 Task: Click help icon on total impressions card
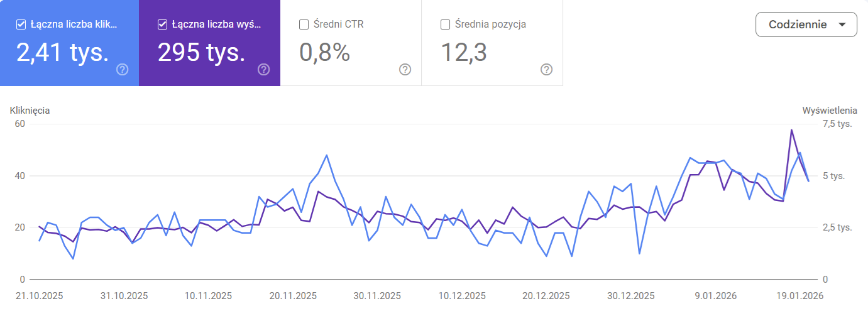(x=264, y=69)
